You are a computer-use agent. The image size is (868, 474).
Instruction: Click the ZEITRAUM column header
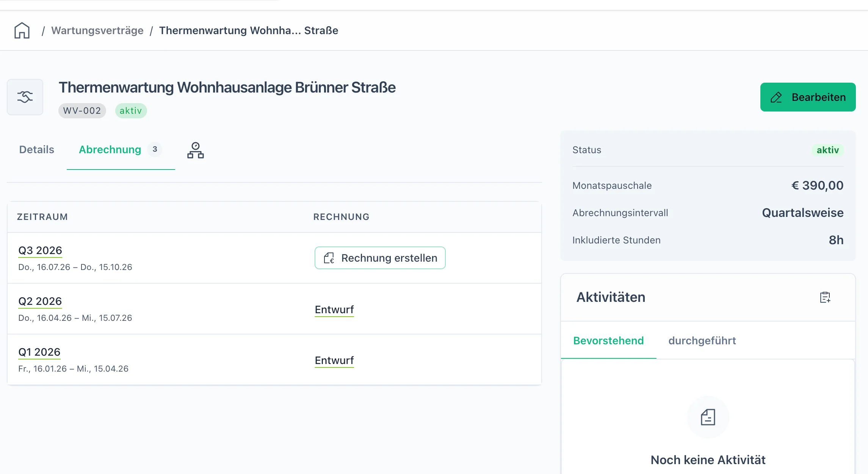42,217
